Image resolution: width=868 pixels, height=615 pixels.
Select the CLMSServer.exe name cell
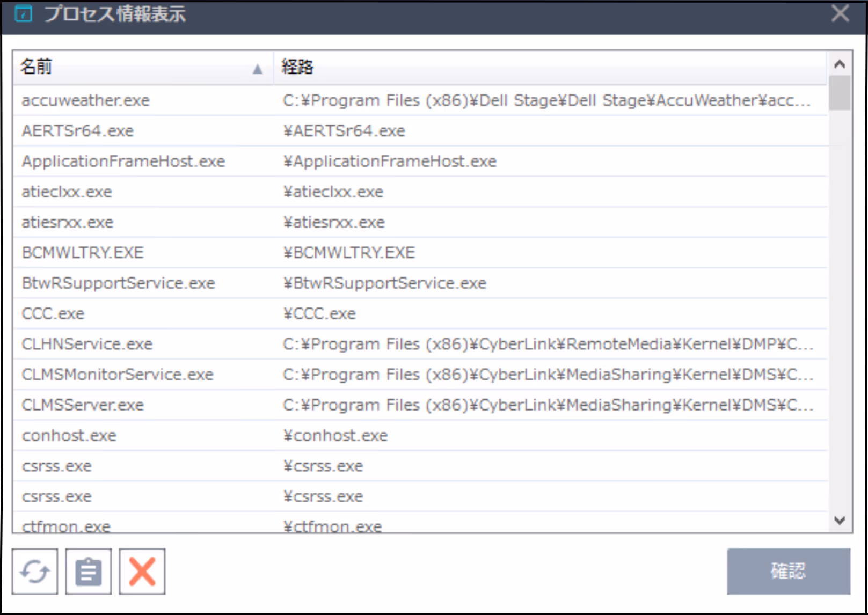point(143,405)
